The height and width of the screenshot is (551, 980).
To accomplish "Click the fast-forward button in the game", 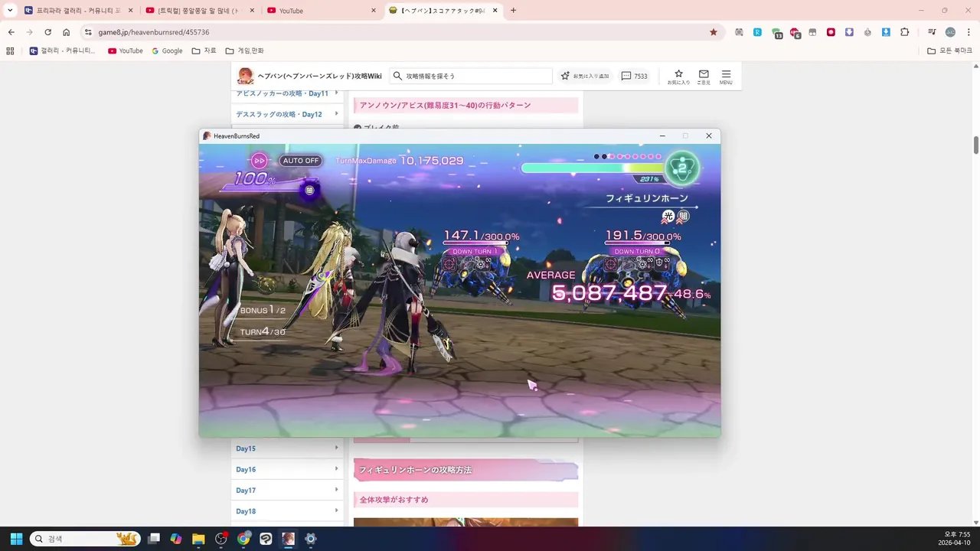I will pyautogui.click(x=260, y=161).
